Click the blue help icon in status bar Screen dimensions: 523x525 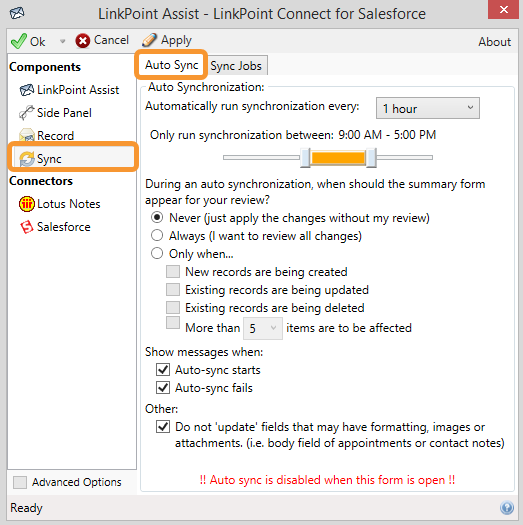(x=507, y=508)
